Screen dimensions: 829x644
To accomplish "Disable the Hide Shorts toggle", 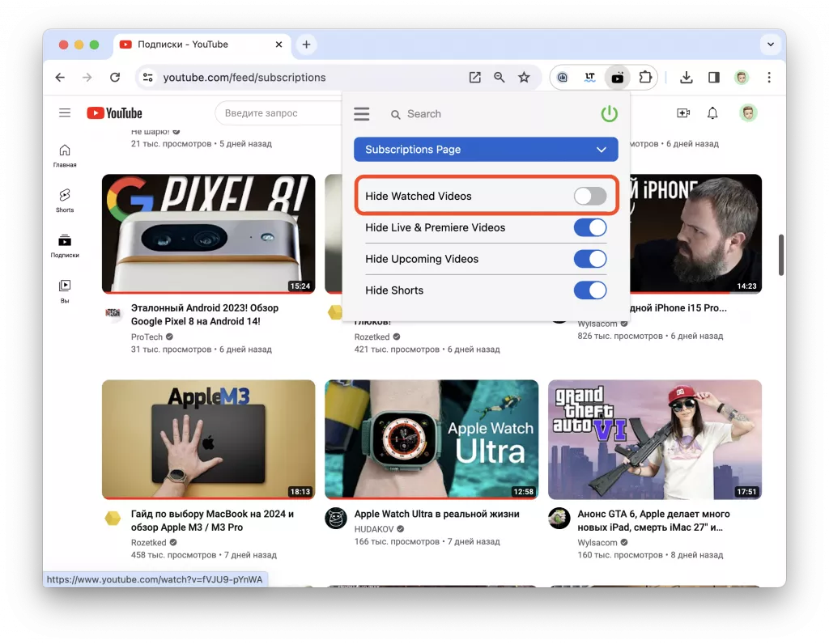I will click(590, 290).
